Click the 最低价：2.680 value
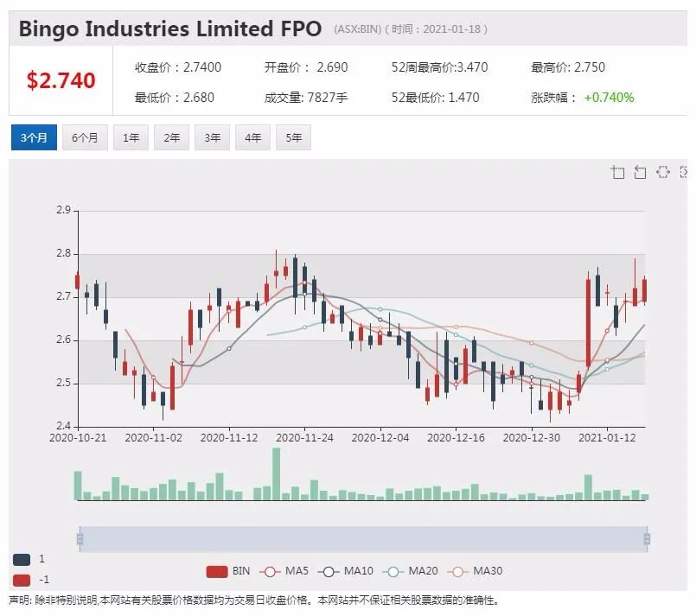 click(175, 98)
